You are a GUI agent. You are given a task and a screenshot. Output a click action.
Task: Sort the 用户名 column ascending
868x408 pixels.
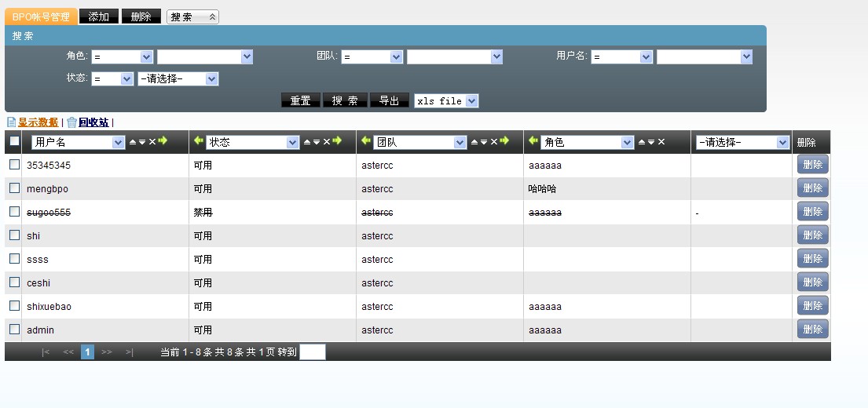coord(133,142)
